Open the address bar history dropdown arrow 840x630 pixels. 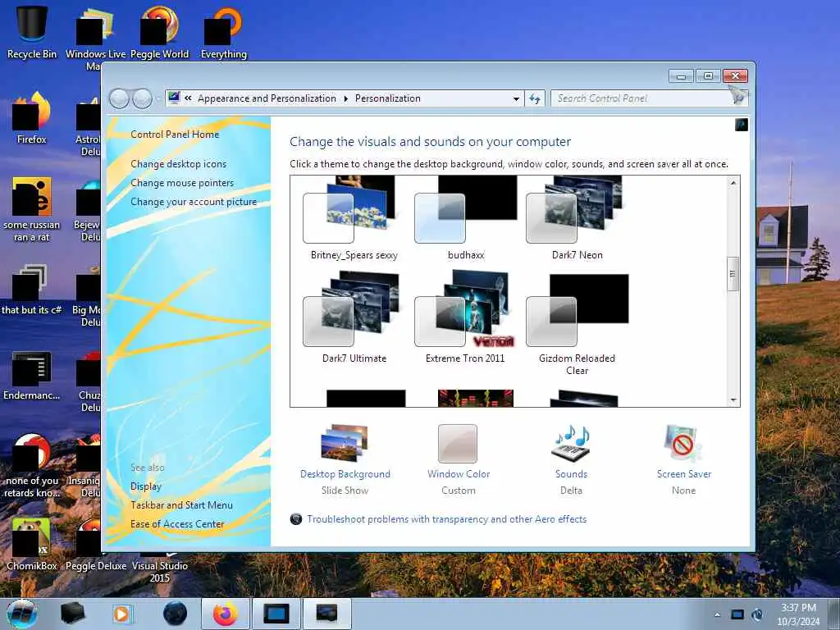(x=516, y=98)
